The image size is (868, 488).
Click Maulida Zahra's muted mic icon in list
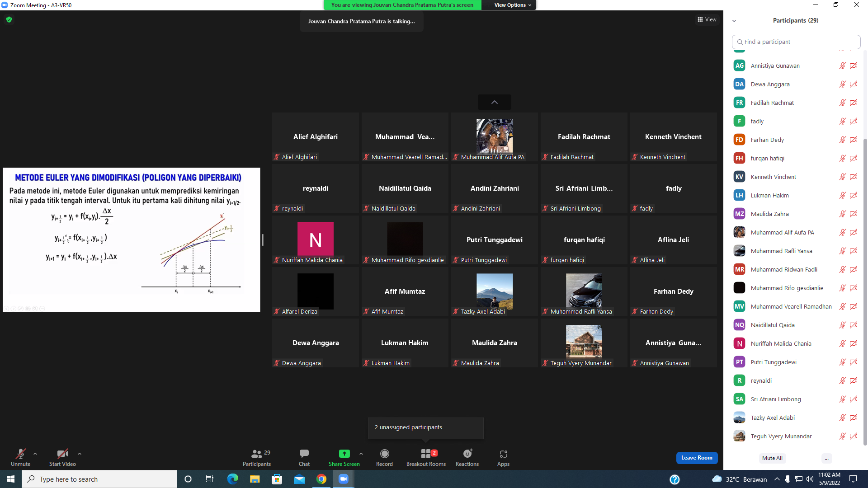[843, 214]
